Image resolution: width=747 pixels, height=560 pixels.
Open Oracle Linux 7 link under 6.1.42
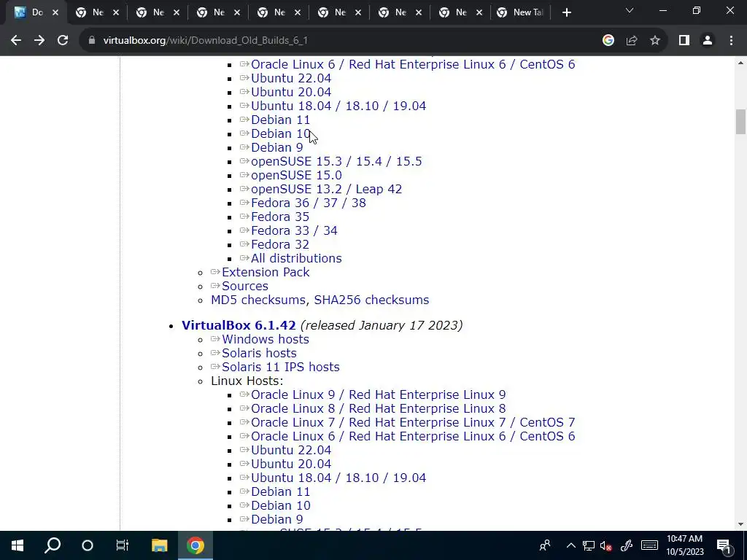(413, 422)
